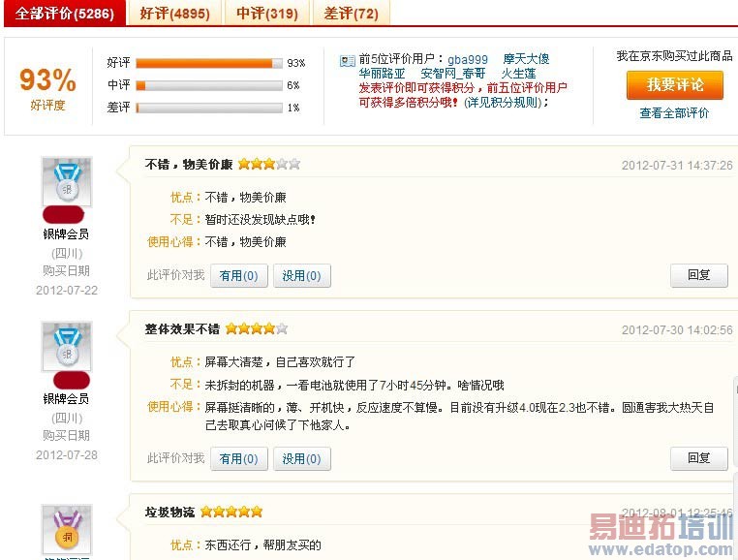Image resolution: width=738 pixels, height=560 pixels.
Task: Switch to the 好评(4895) tab
Action: (x=174, y=13)
